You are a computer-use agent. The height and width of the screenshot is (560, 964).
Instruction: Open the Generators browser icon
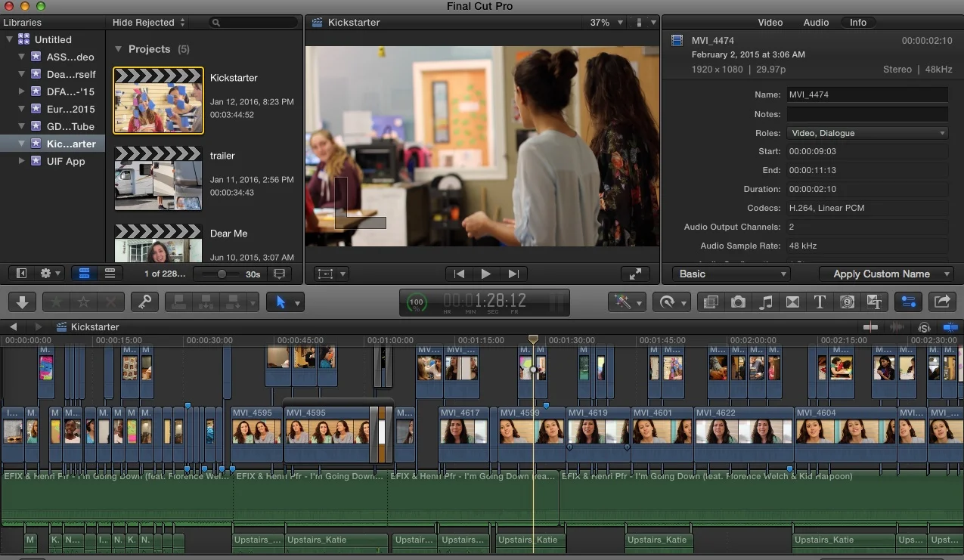click(847, 302)
